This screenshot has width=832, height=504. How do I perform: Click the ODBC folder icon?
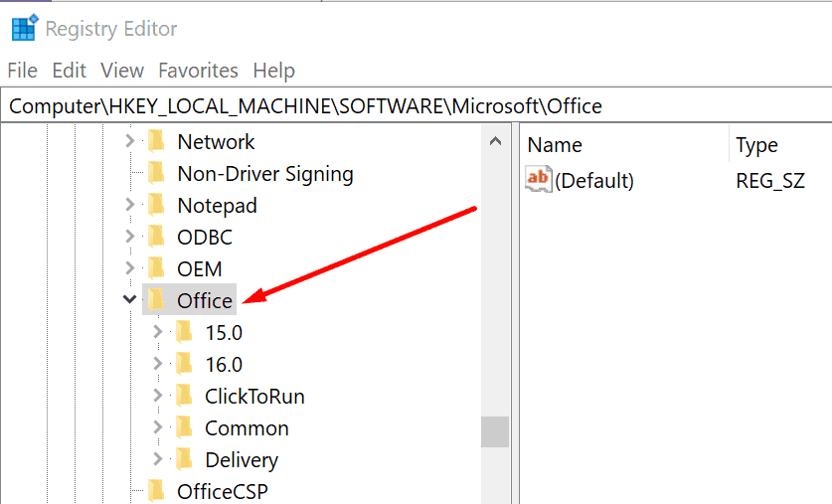tap(156, 237)
